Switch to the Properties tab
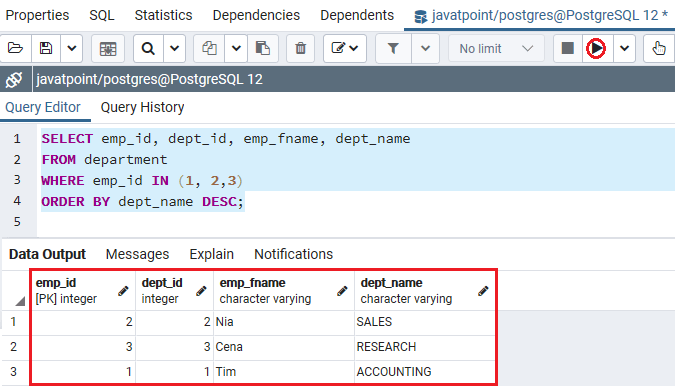Viewport: 675px width, 386px height. pos(37,15)
